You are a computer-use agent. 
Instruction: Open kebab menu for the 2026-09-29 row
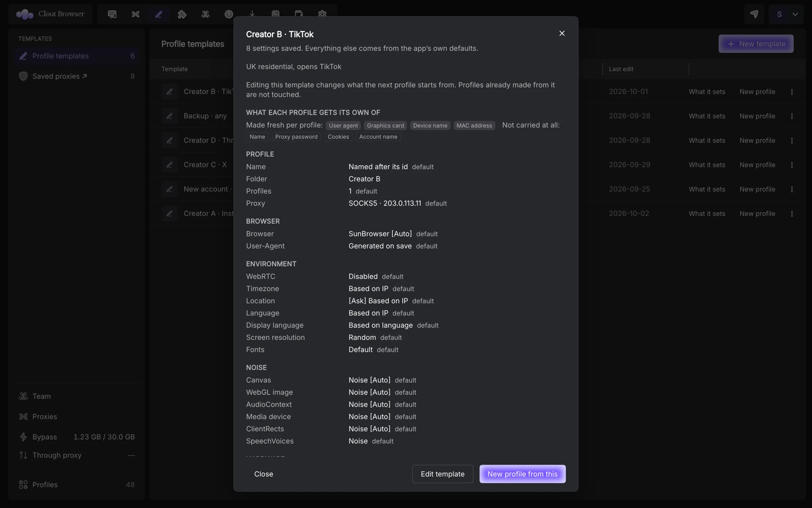[792, 165]
